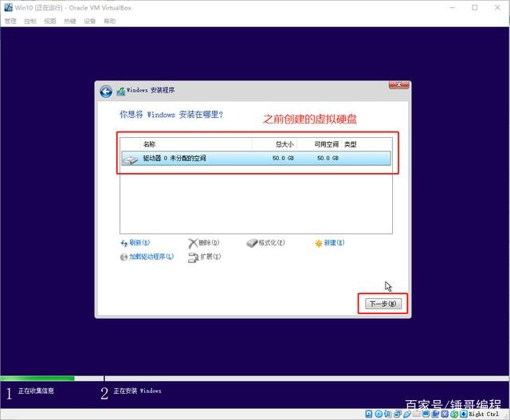Click the 正在安装 Windows step label
The width and height of the screenshot is (510, 420).
(x=137, y=391)
